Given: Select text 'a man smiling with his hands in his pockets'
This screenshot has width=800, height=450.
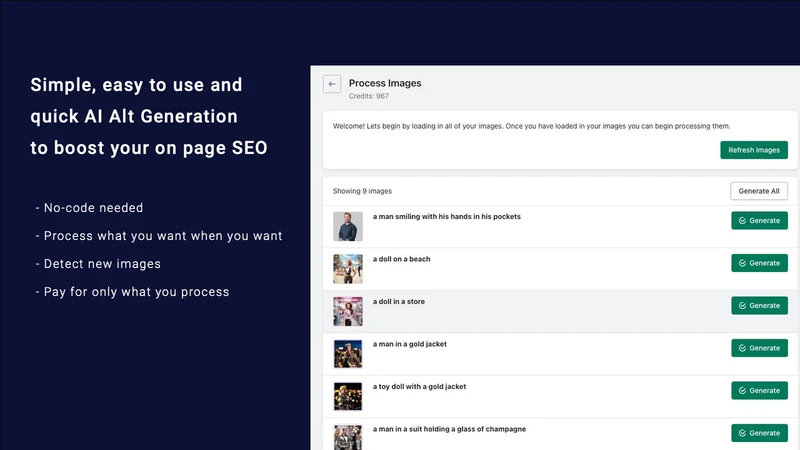Looking at the screenshot, I should pos(446,216).
